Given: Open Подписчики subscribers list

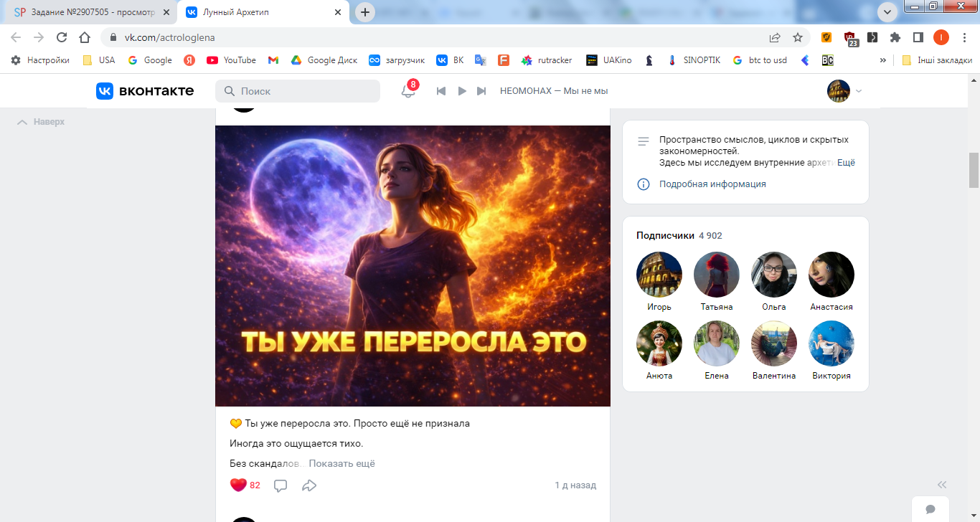Looking at the screenshot, I should click(x=679, y=235).
